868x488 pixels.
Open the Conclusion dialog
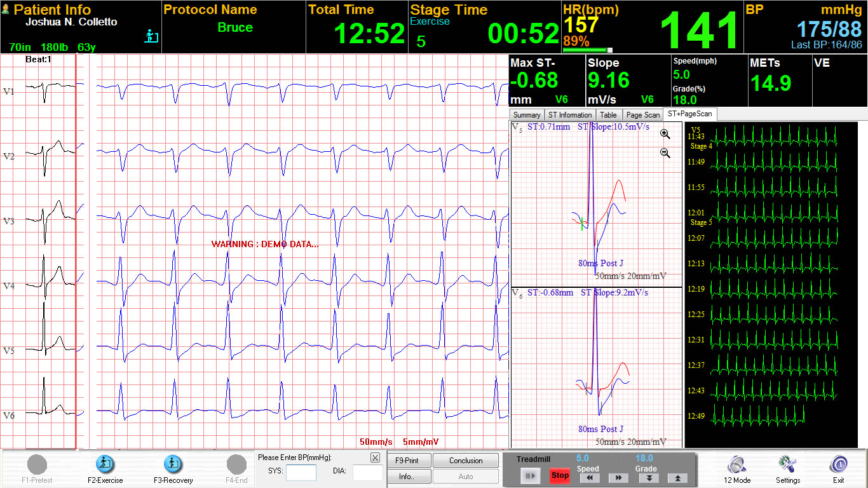coord(466,459)
